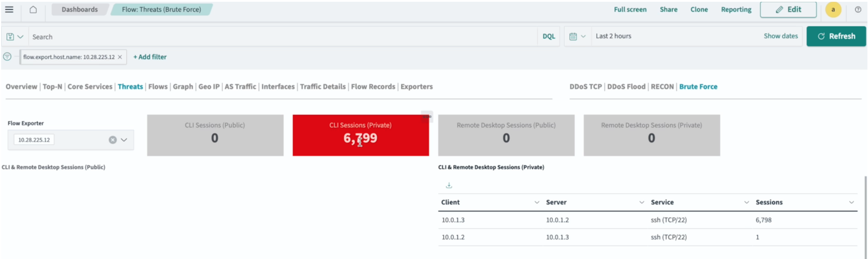Select the DDoS Flood tab
868x259 pixels.
coord(626,87)
